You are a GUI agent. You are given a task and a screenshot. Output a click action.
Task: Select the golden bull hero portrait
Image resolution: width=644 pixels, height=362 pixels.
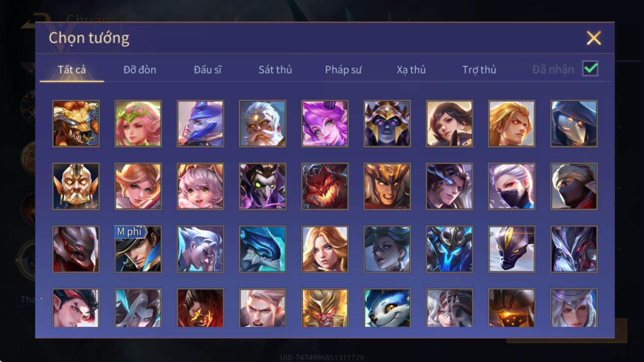click(x=76, y=124)
